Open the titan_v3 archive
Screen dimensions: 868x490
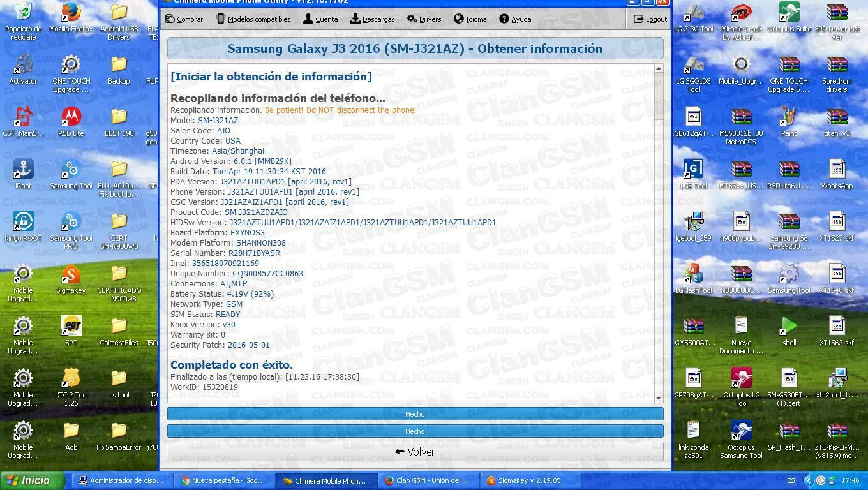coord(837,122)
